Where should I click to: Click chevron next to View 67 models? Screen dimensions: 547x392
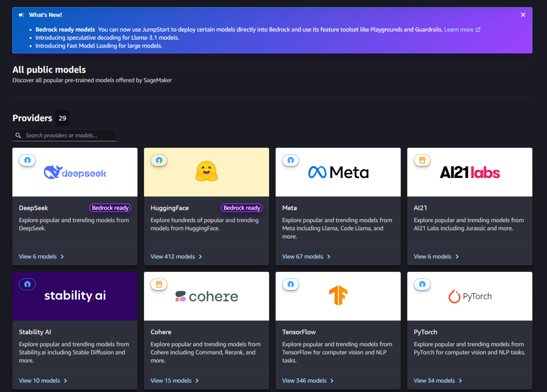(329, 257)
